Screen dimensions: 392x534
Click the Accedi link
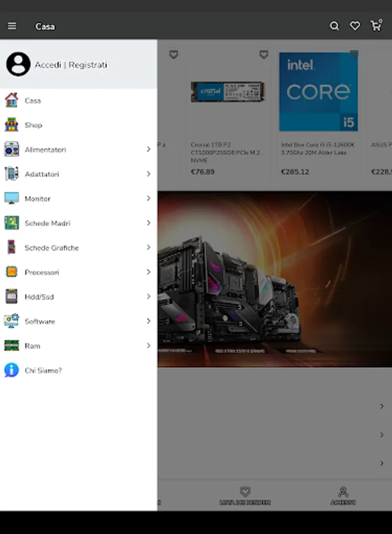(48, 65)
